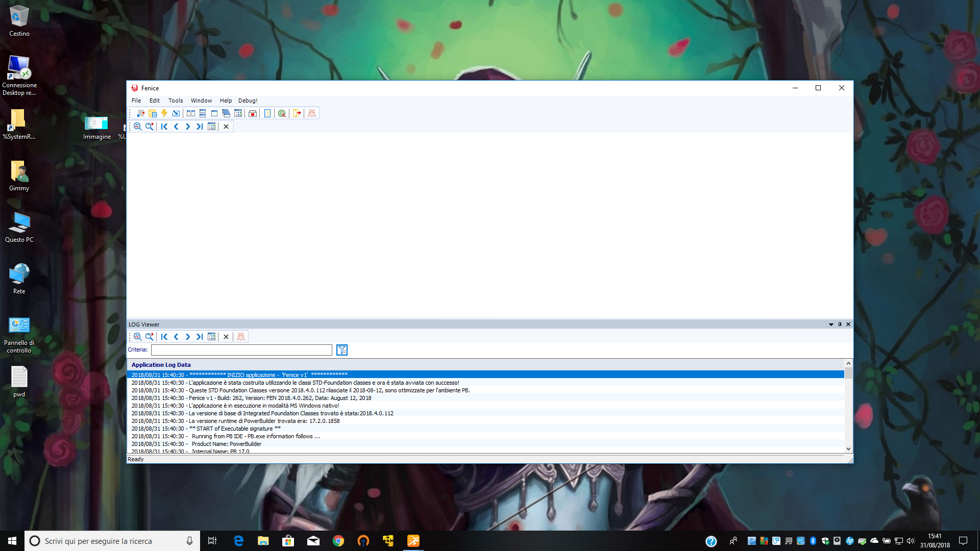Click inside the Criteria input field
Viewport: 980px width, 551px height.
point(241,350)
